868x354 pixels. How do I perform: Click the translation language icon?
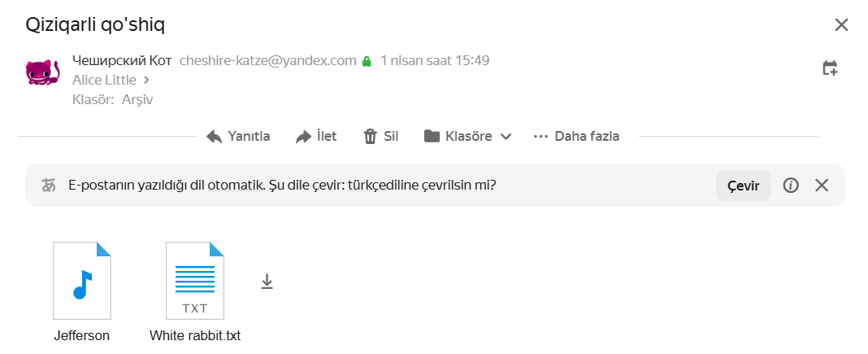pos(49,186)
